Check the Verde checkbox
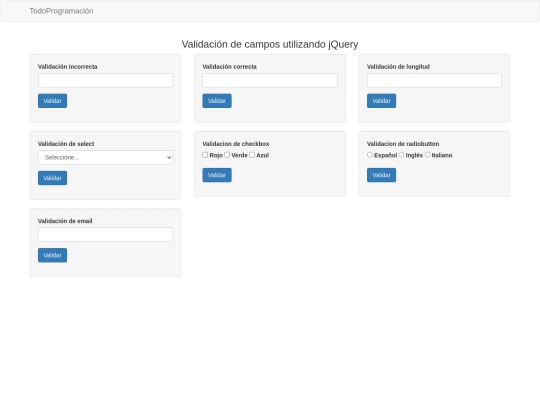 (227, 155)
